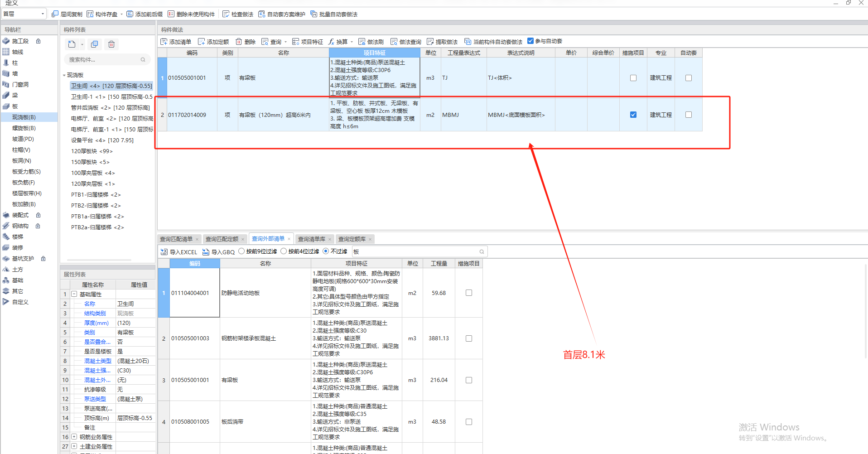Expand 土建业务属性 group
This screenshot has width=868, height=454.
(74, 446)
